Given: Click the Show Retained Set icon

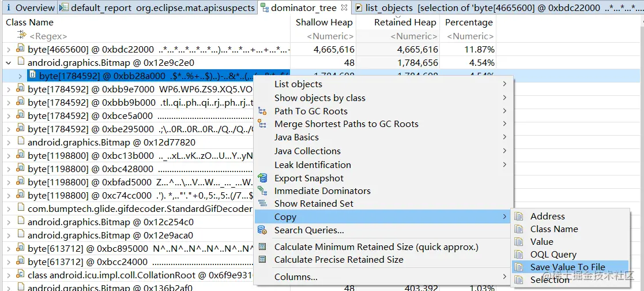Looking at the screenshot, I should pos(263,203).
